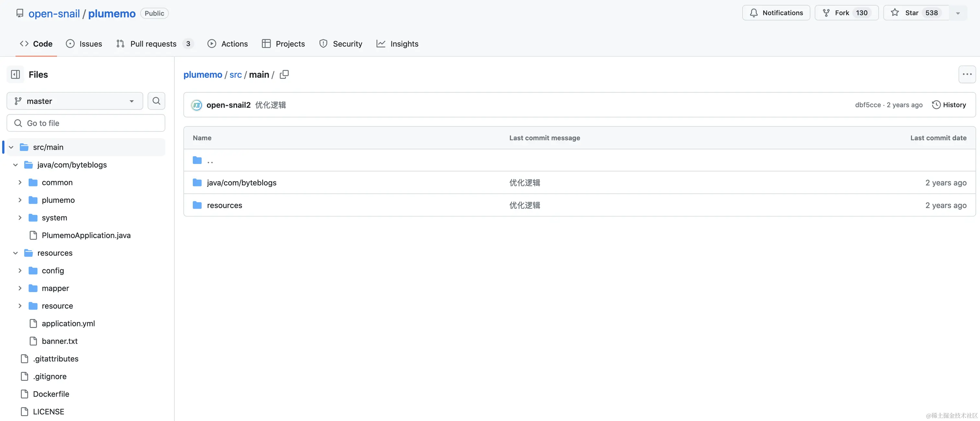Screen dimensions: 980x421
Task: Expand the plumemo folder chevron
Action: [20, 200]
